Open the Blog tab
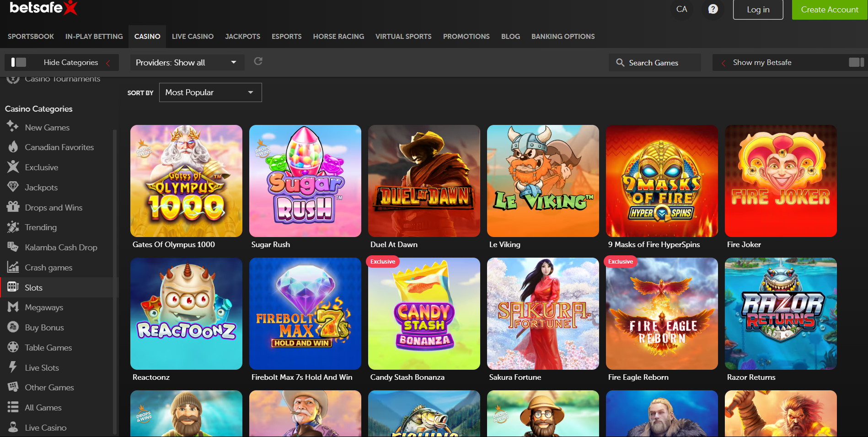Viewport: 868px width, 437px height. click(x=510, y=37)
